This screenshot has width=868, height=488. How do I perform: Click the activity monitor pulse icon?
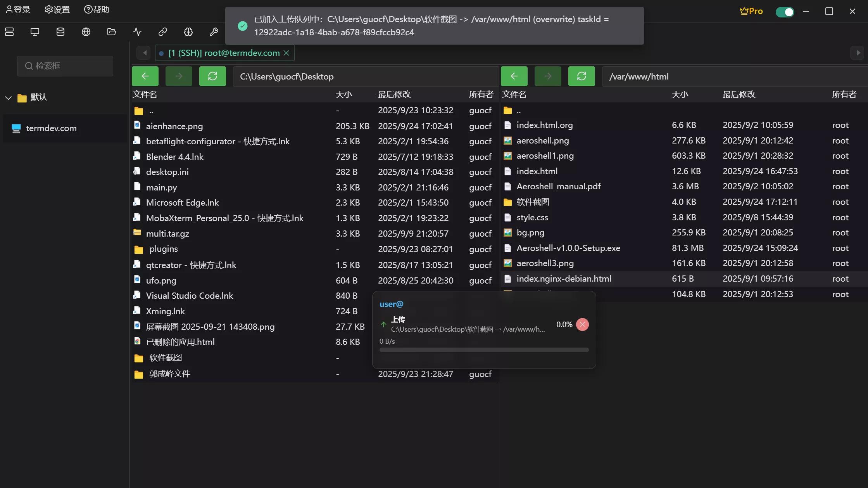(137, 32)
